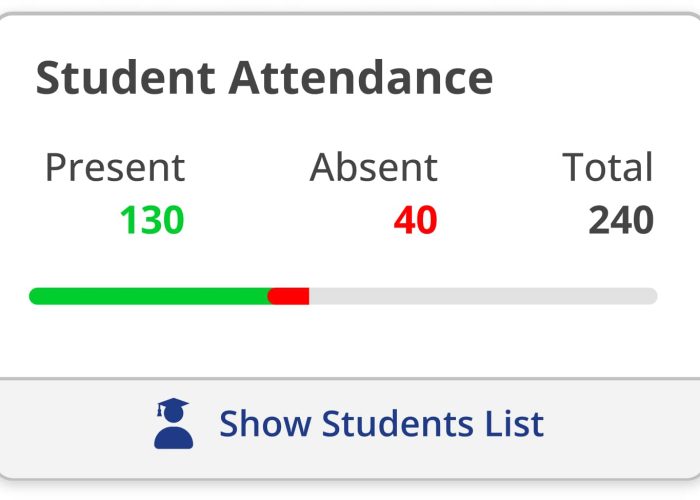Click the rounded left end of the green bar
The height and width of the screenshot is (500, 700).
[x=36, y=296]
